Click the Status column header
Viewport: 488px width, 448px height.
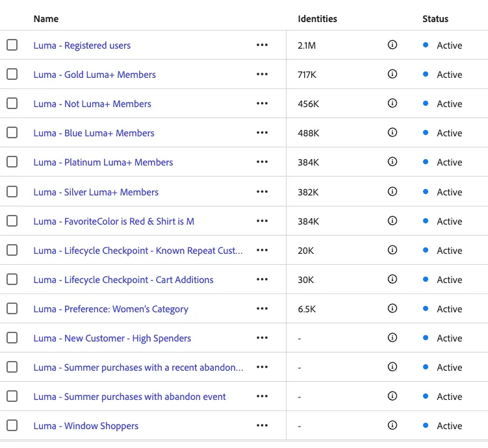point(435,19)
